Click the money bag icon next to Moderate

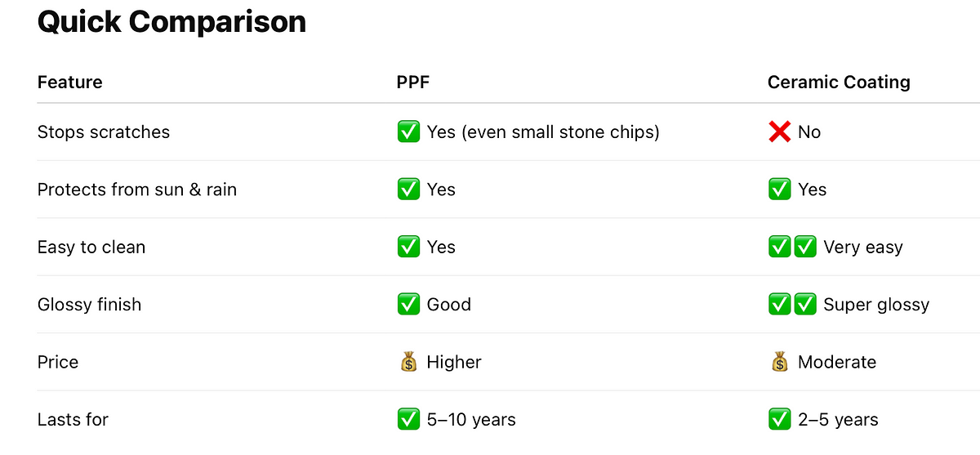[780, 361]
